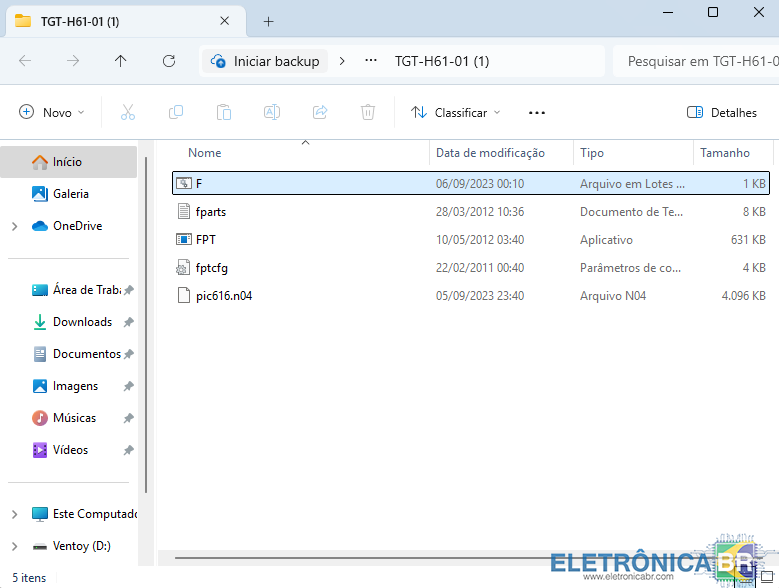Click the Cut scissors icon
The width and height of the screenshot is (779, 588).
tap(127, 113)
